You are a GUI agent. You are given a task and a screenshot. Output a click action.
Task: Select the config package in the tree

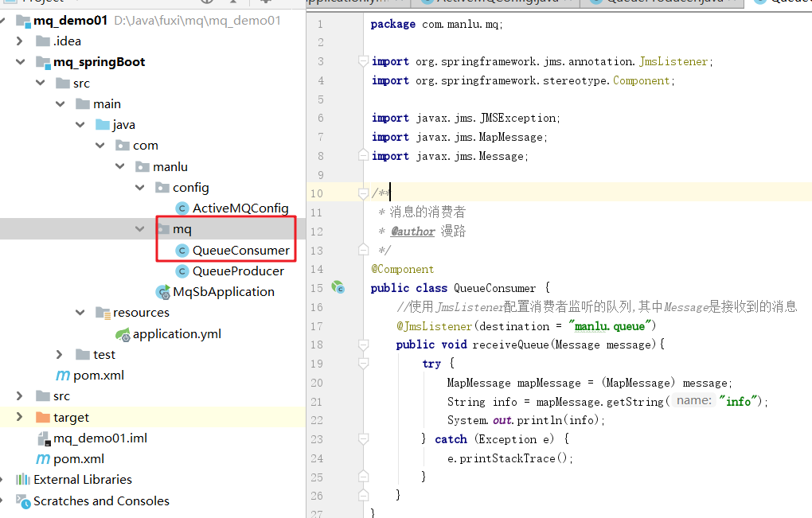[190, 187]
